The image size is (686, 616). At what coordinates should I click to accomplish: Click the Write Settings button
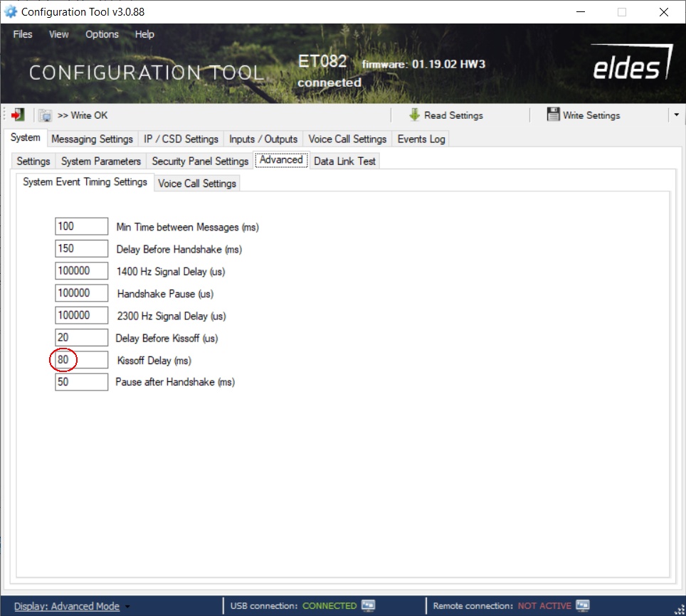click(x=584, y=115)
